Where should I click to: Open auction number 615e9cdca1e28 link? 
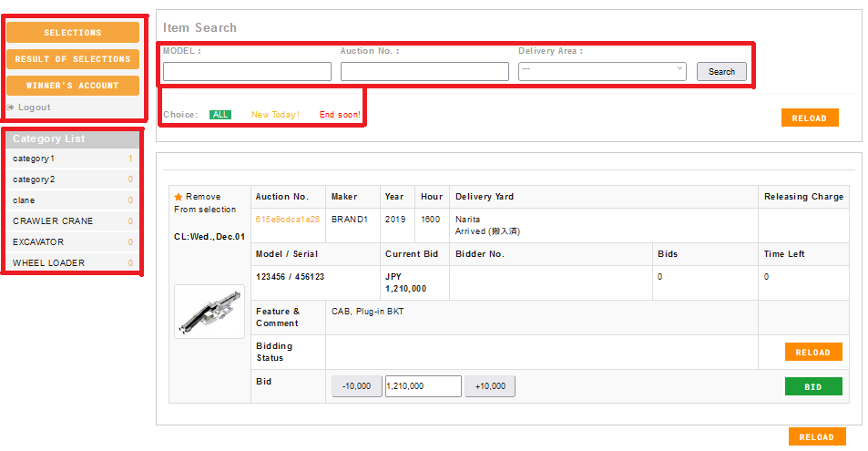(288, 220)
